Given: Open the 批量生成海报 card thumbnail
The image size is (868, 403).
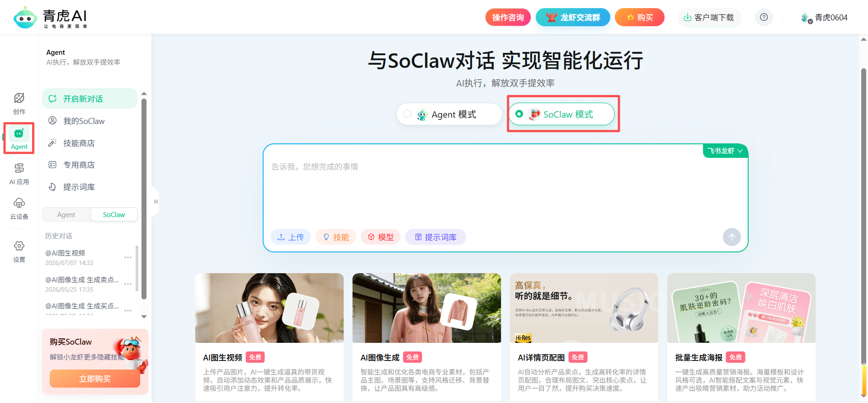Looking at the screenshot, I should [x=741, y=308].
